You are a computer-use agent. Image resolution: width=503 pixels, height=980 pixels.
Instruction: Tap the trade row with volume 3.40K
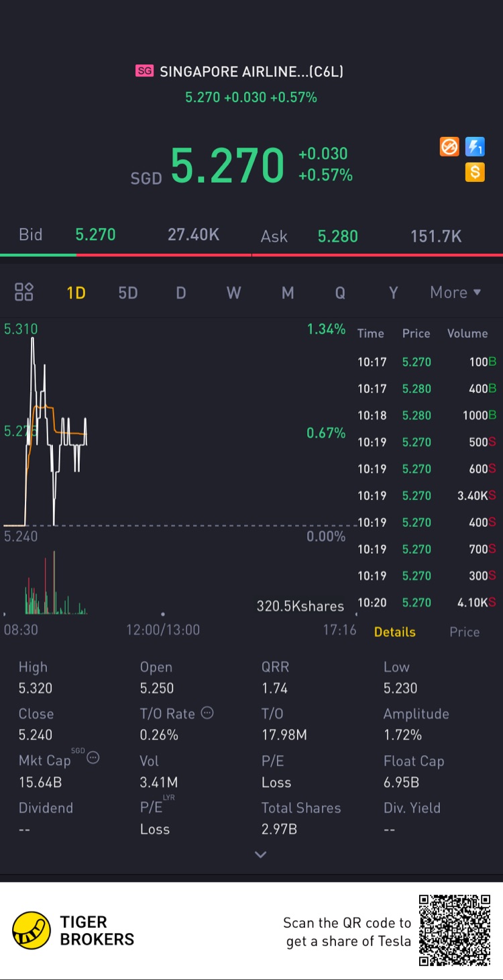pyautogui.click(x=427, y=495)
